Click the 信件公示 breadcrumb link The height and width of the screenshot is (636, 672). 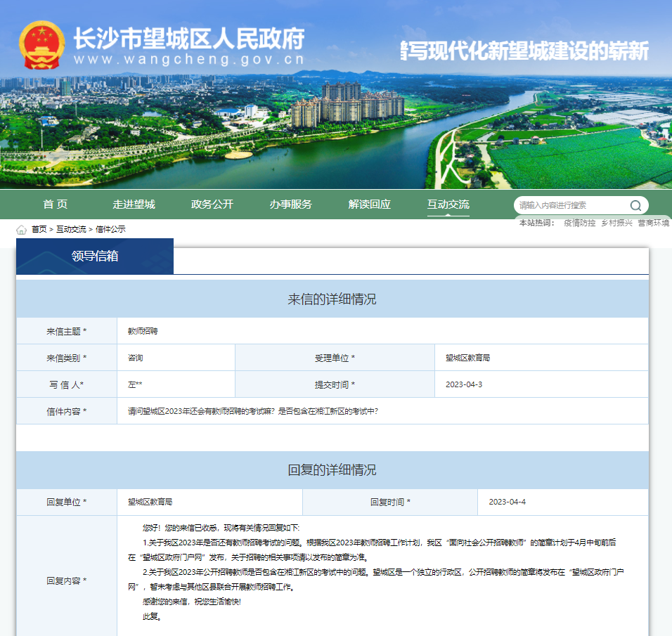[x=110, y=229]
